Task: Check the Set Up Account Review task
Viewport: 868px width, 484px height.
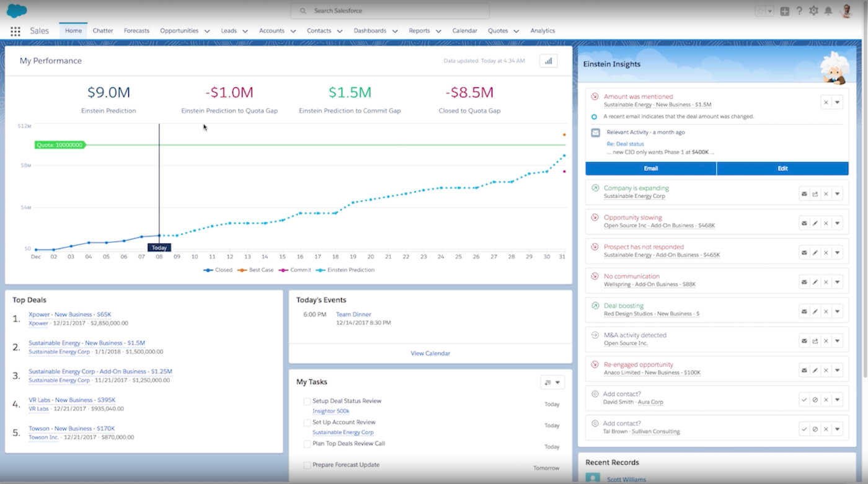Action: click(307, 423)
